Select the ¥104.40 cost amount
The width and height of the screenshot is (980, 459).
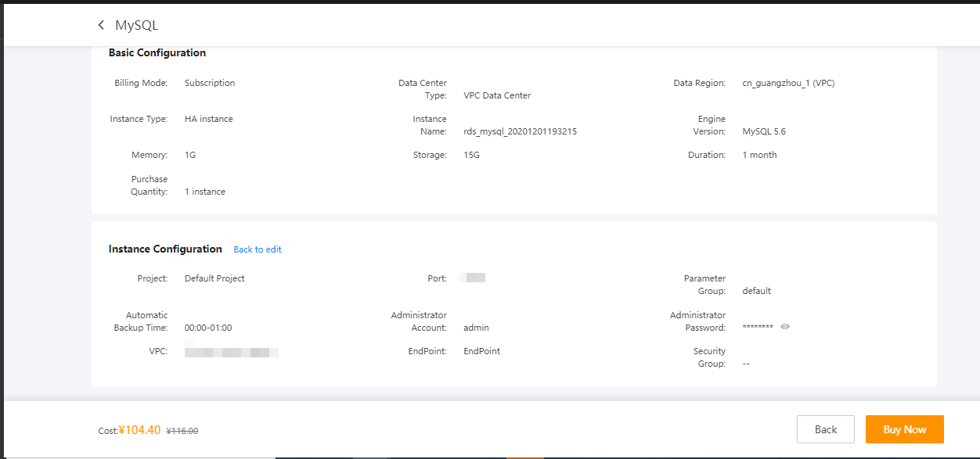point(139,429)
